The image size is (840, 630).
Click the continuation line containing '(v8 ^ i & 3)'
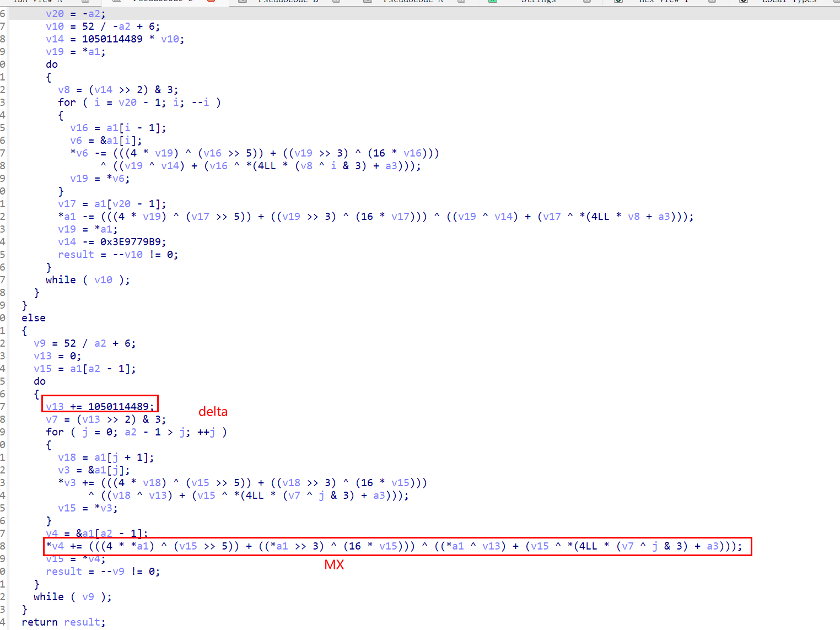coord(261,166)
